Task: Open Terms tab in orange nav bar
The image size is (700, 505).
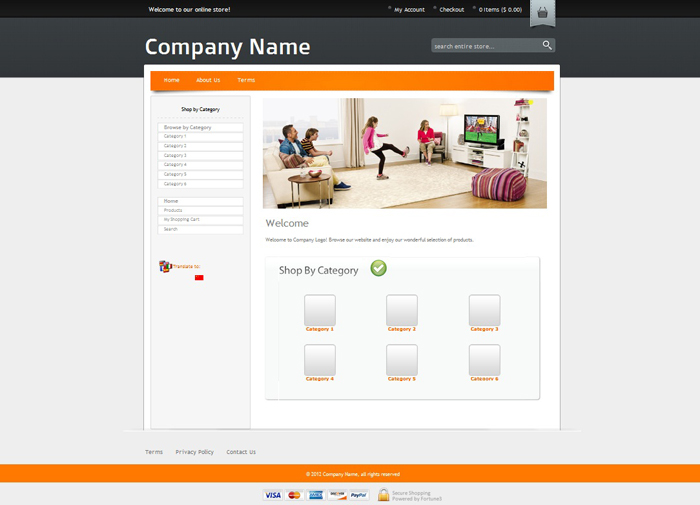Action: click(x=246, y=80)
